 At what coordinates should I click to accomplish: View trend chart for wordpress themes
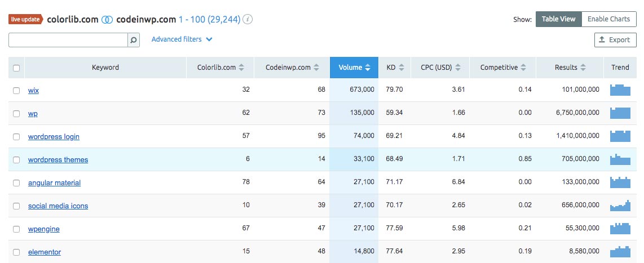[620, 159]
